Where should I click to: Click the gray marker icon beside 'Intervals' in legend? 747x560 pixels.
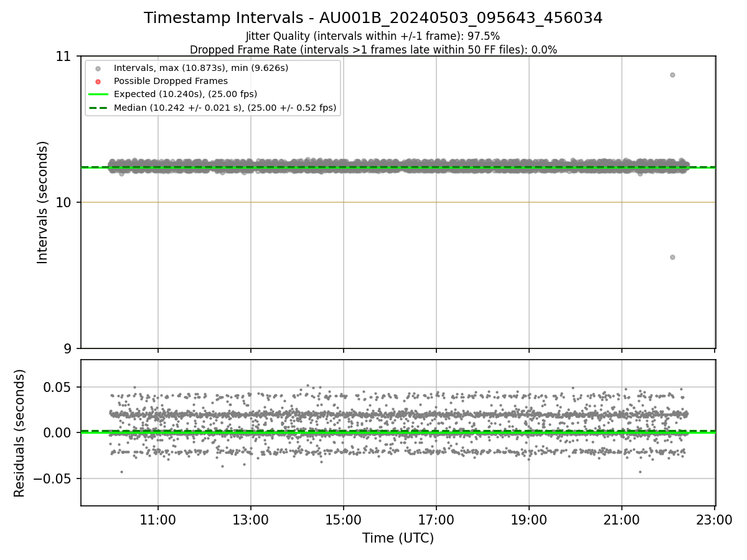(98, 68)
